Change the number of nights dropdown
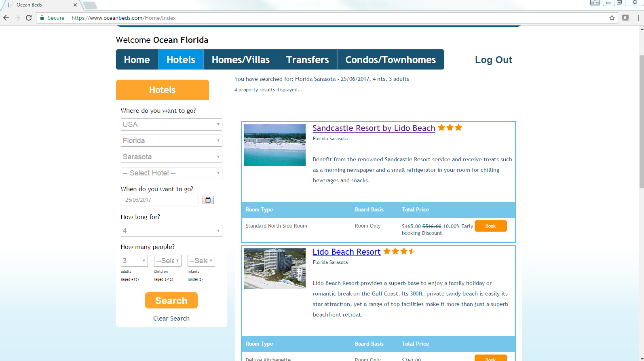The image size is (644, 361). (x=171, y=231)
